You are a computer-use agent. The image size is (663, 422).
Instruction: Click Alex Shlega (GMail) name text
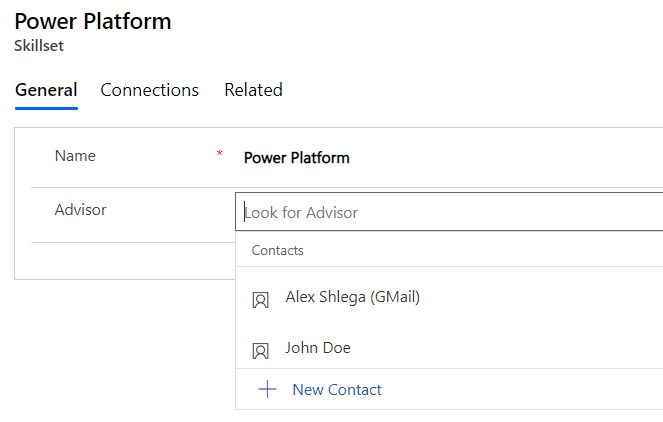point(353,297)
